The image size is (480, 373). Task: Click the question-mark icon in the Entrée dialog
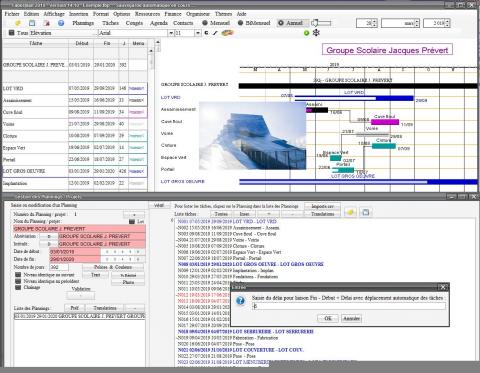click(x=240, y=301)
